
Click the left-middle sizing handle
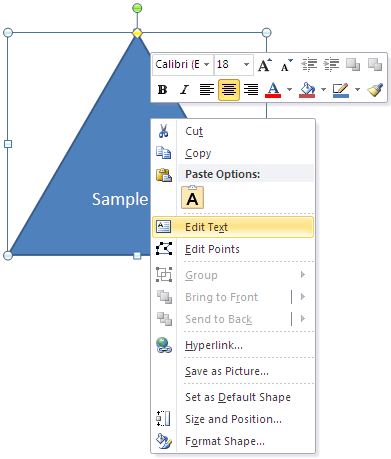[8, 144]
